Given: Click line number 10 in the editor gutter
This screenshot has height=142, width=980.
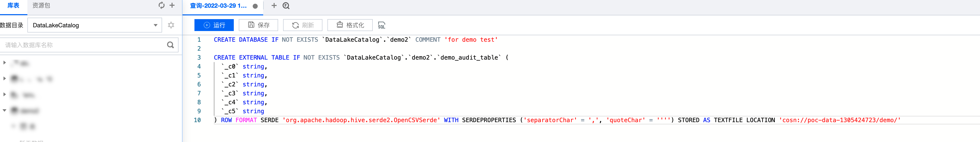Looking at the screenshot, I should 197,120.
